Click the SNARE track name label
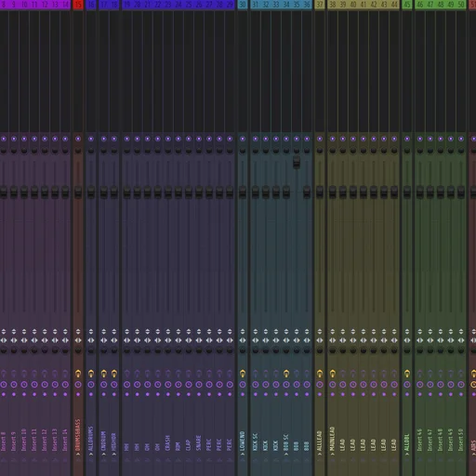Image resolution: width=476 pixels, height=476 pixels. click(199, 443)
